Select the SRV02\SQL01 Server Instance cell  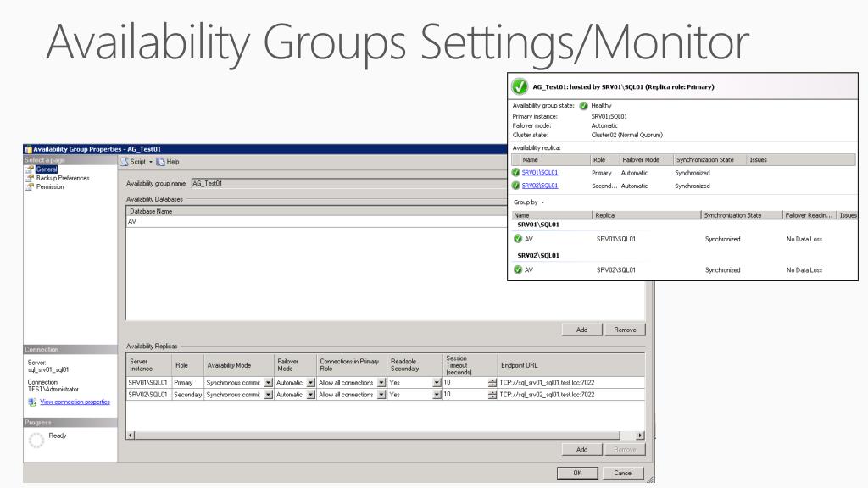coord(148,395)
